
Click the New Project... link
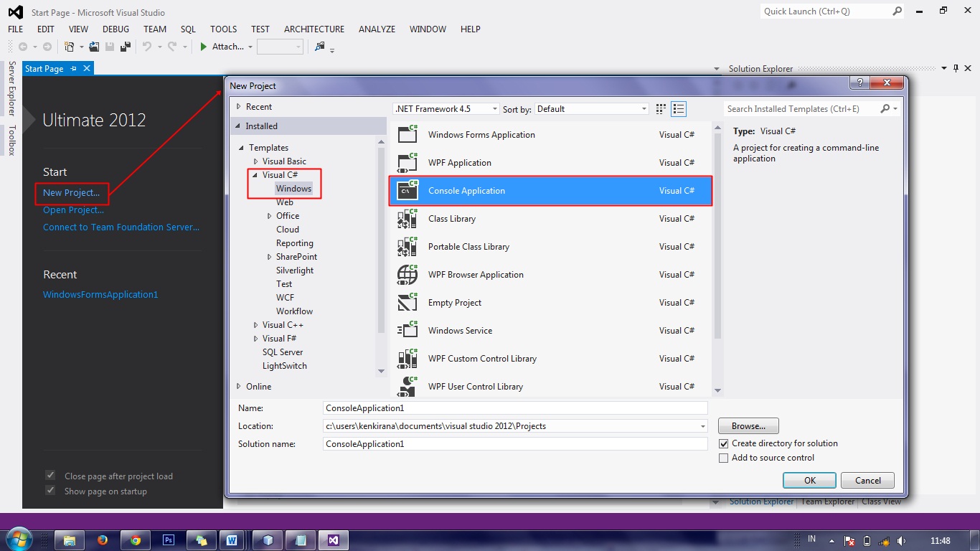click(x=71, y=192)
